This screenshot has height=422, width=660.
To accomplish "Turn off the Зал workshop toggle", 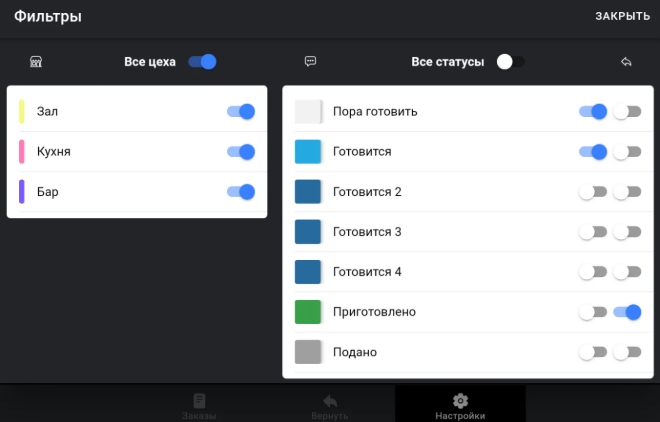I will [x=241, y=112].
